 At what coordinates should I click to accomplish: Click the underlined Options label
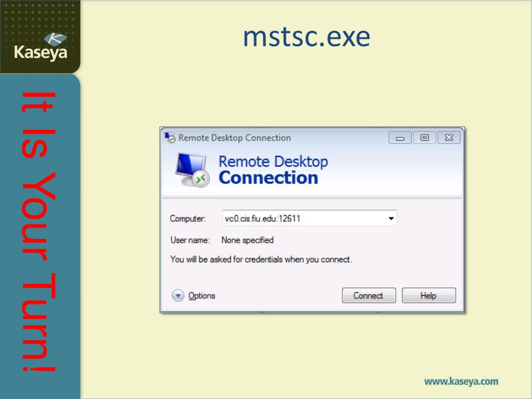(202, 296)
